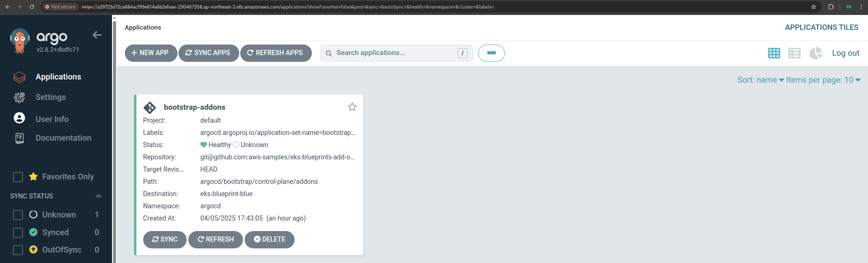Switch to summary pie chart view
Image resolution: width=868 pixels, height=263 pixels.
coord(816,53)
